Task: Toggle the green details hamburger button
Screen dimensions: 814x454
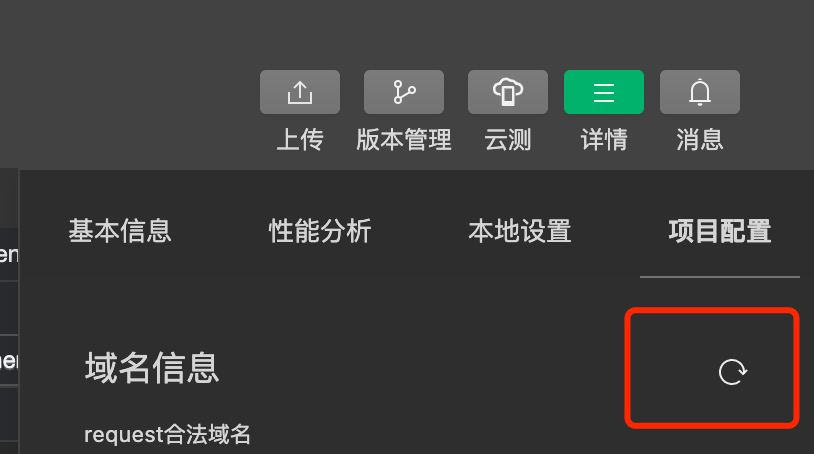Action: coord(604,92)
